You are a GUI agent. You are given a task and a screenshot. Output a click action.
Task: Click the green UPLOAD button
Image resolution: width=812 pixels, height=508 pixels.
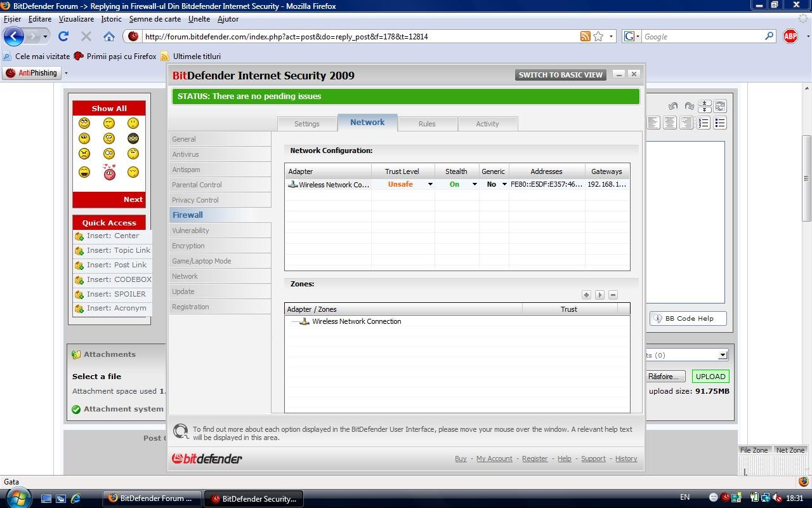710,377
